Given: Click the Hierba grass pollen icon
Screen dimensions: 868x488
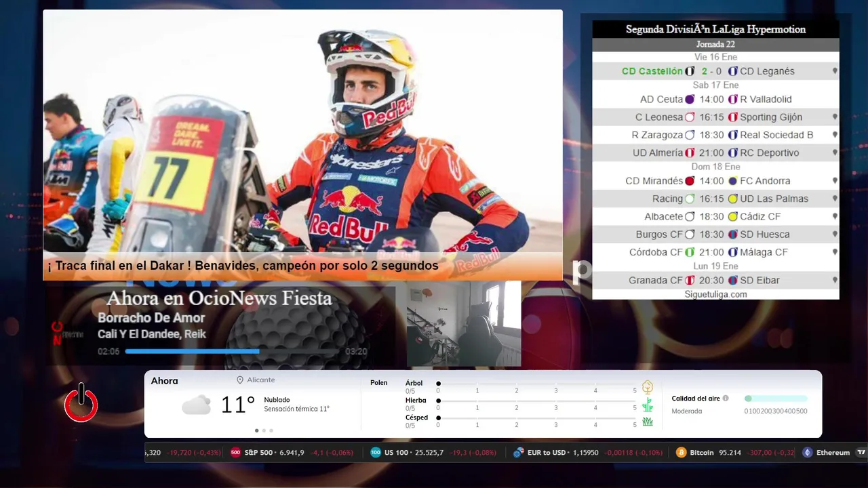Looking at the screenshot, I should (648, 405).
